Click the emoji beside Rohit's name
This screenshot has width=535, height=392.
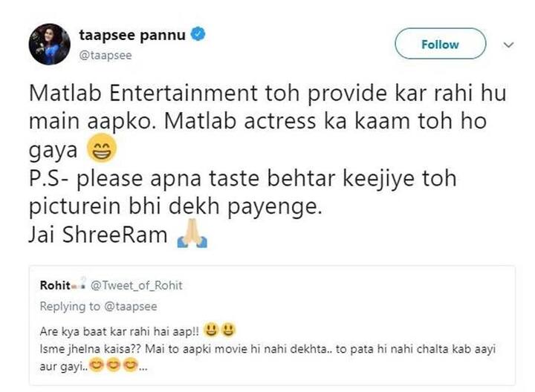(79, 286)
